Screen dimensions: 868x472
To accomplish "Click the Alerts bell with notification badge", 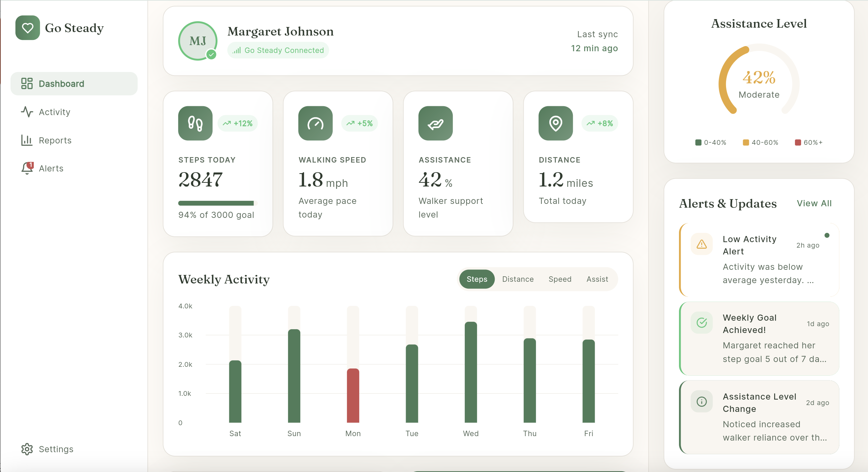I will click(27, 168).
